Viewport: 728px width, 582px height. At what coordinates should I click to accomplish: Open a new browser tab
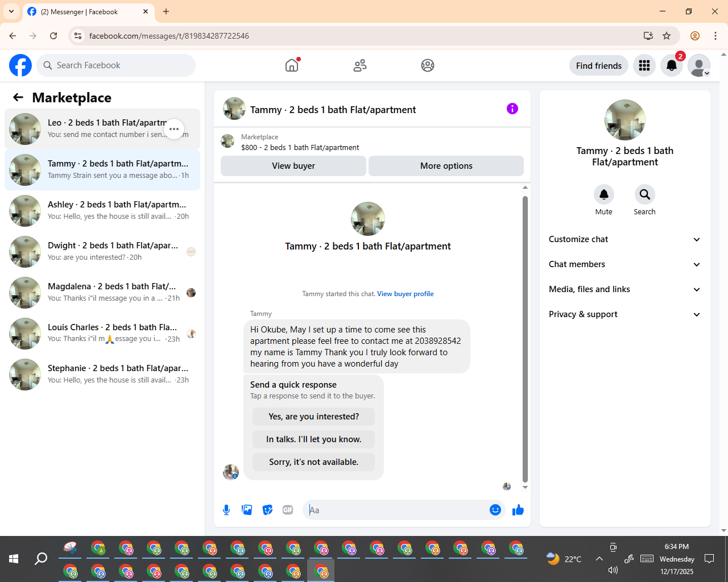pos(166,11)
